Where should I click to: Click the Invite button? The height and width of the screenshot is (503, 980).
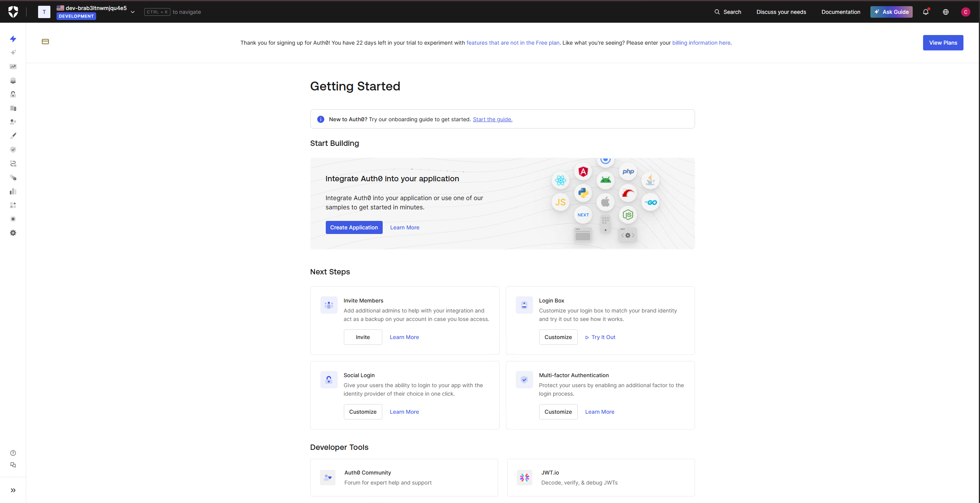pyautogui.click(x=363, y=337)
